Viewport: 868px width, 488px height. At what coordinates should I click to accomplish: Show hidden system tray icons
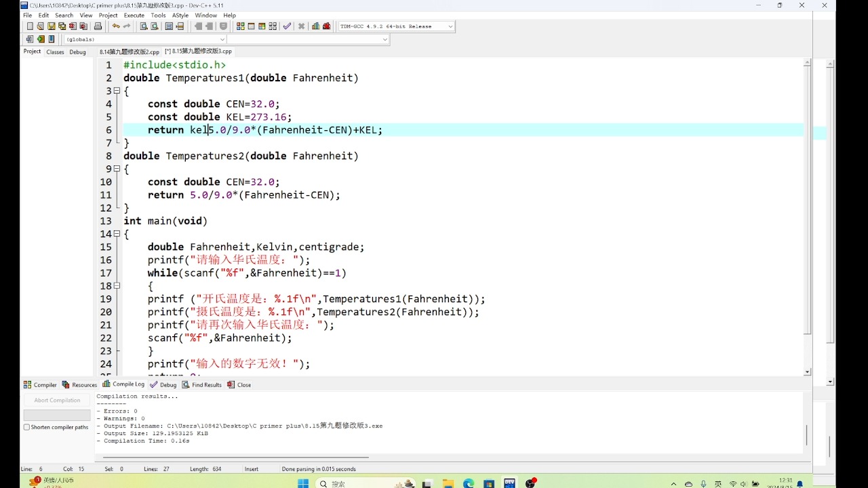(x=673, y=484)
